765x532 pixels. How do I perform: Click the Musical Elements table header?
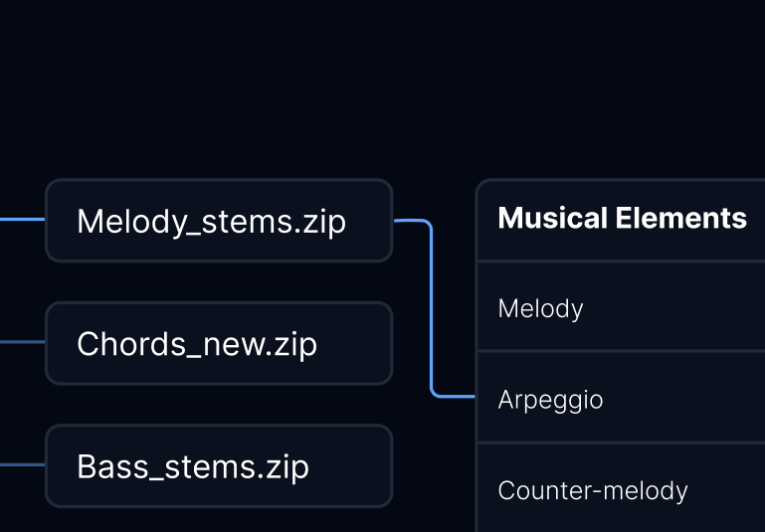click(x=621, y=220)
